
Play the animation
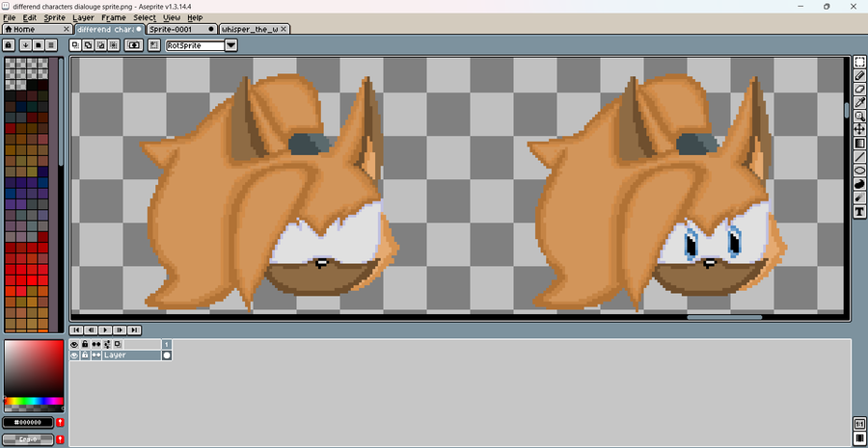pyautogui.click(x=105, y=330)
